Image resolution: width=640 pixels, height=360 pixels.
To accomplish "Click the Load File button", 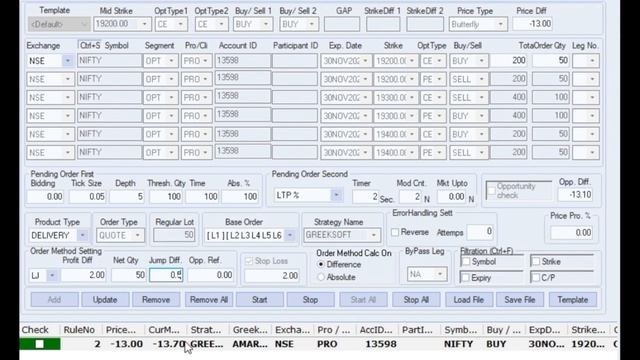I will pyautogui.click(x=469, y=300).
